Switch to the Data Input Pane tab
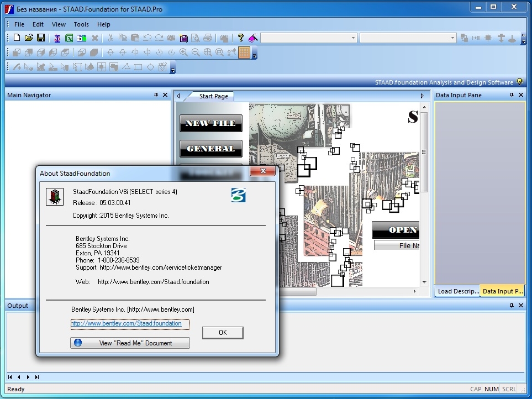The image size is (532, 399). (503, 291)
